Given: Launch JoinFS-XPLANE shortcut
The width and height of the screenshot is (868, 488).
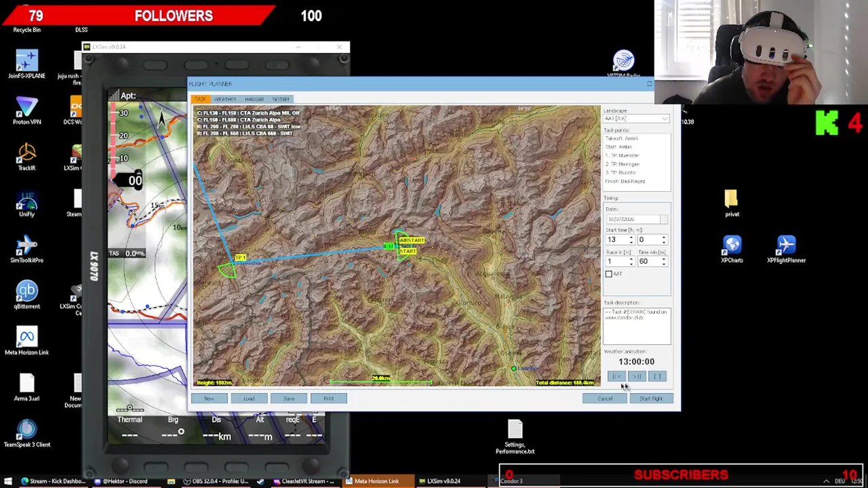Looking at the screenshot, I should click(x=26, y=64).
